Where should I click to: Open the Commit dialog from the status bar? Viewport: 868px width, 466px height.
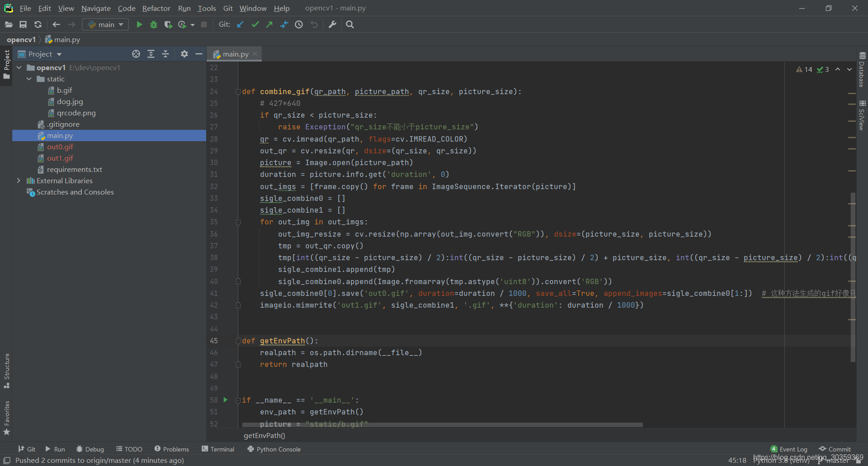[838, 449]
